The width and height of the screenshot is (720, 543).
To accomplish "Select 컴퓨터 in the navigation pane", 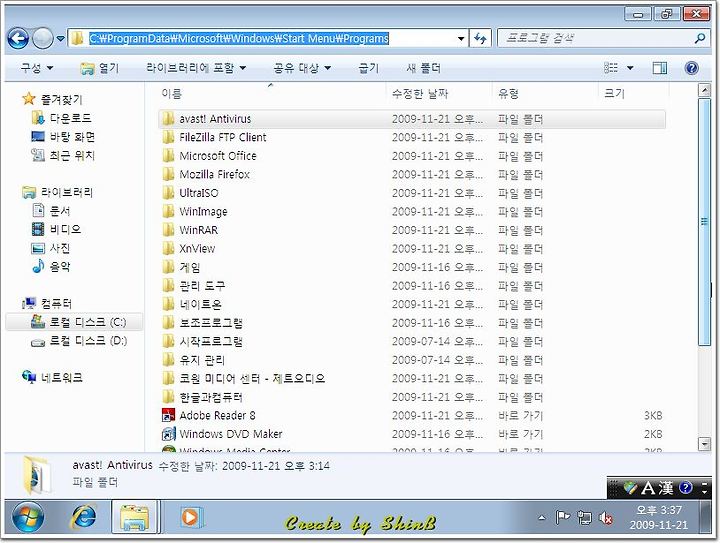I will point(47,303).
